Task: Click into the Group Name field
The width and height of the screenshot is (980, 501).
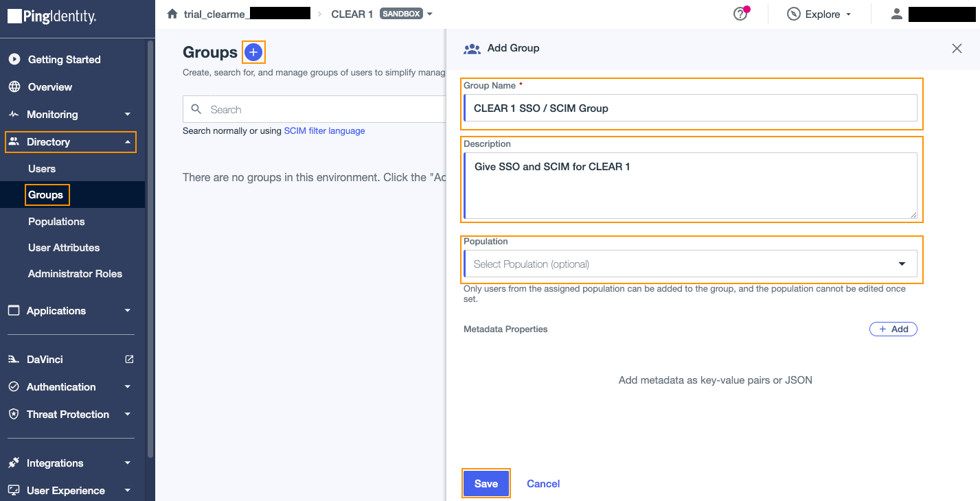Action: 691,108
